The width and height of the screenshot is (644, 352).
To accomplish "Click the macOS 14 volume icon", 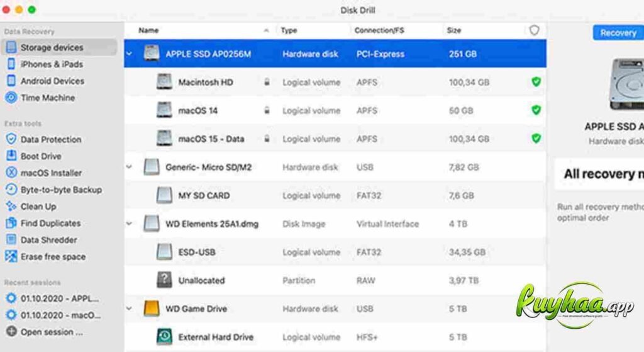I will (x=164, y=110).
